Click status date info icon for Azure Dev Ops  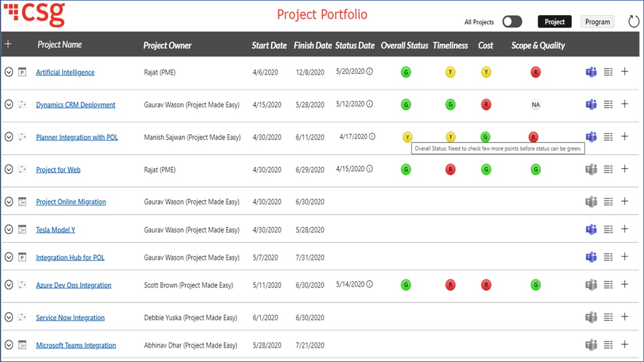point(369,284)
